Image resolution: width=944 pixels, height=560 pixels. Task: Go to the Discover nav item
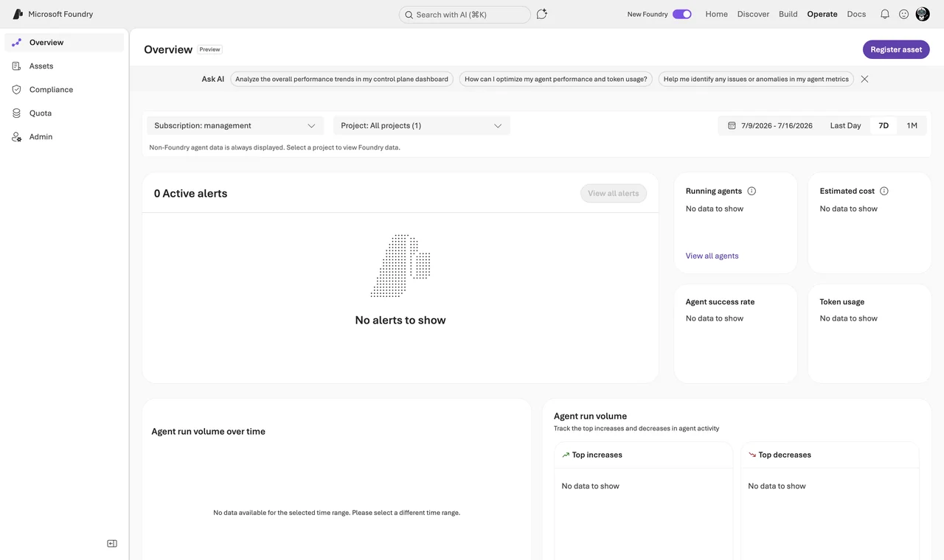point(753,14)
